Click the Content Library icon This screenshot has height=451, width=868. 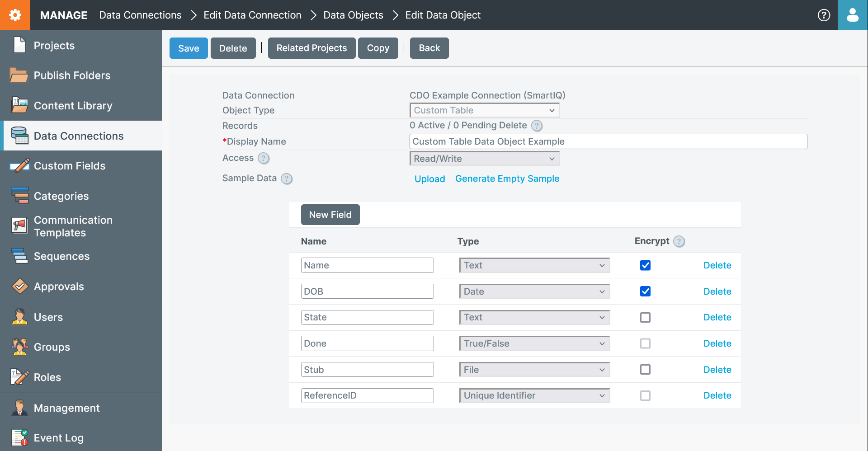click(19, 105)
